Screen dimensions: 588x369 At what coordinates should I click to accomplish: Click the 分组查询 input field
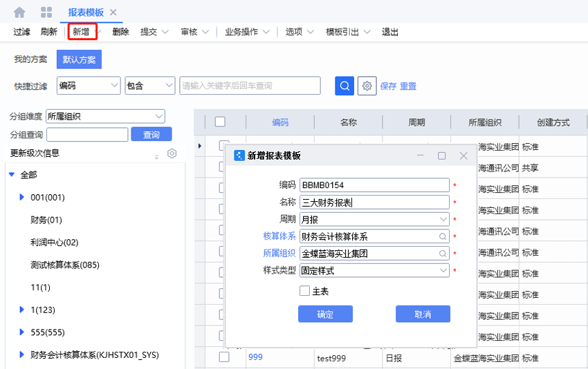point(87,135)
